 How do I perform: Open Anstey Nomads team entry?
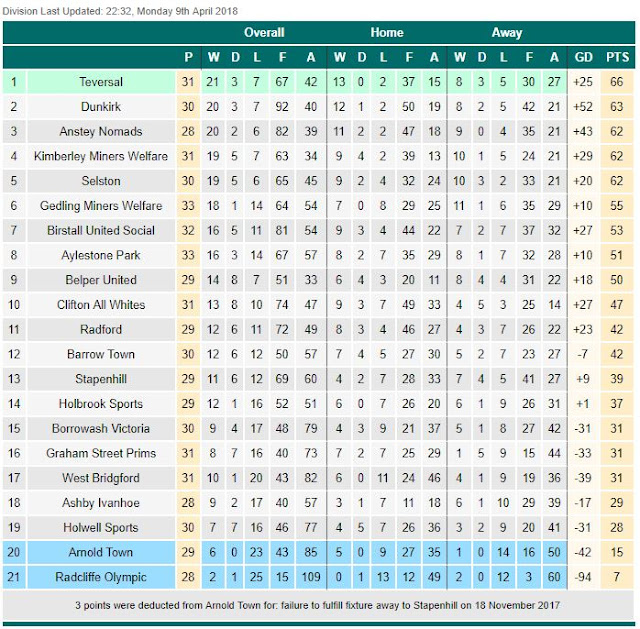[x=101, y=131]
